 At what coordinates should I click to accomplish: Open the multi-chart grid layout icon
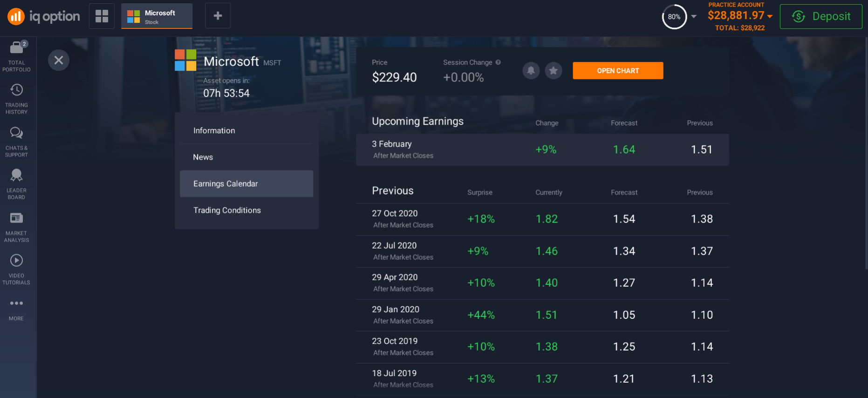pos(102,16)
